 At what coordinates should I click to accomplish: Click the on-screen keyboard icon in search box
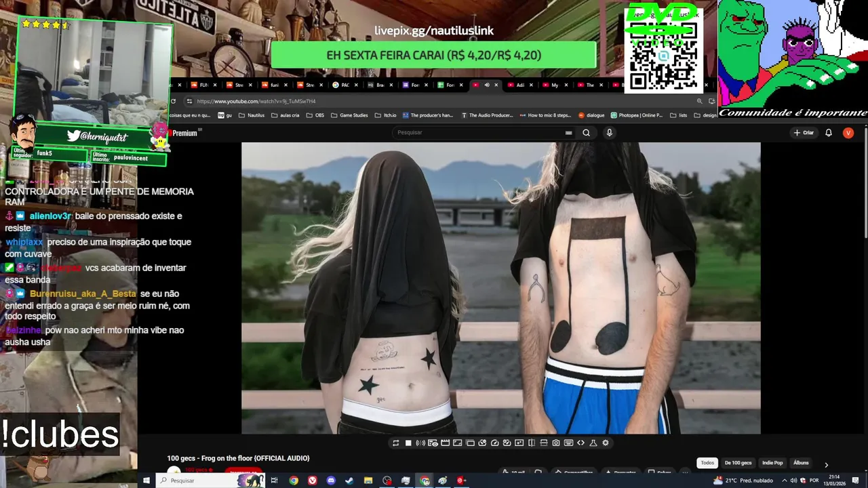pos(568,133)
